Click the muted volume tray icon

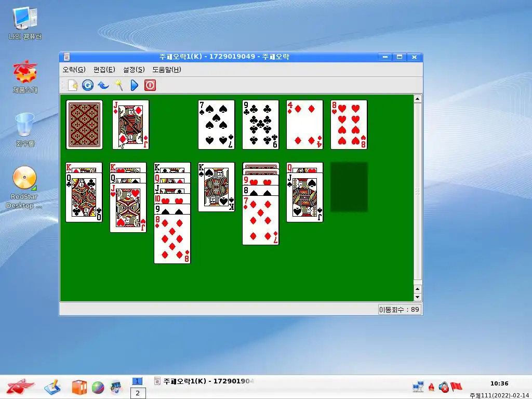tap(444, 387)
